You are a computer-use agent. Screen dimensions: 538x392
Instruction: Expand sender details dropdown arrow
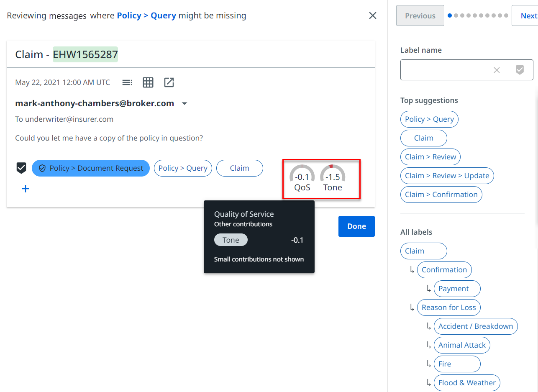point(184,104)
